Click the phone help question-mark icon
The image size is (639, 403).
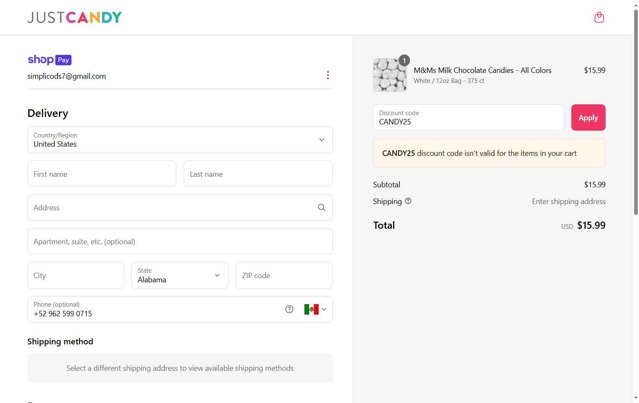pyautogui.click(x=289, y=309)
